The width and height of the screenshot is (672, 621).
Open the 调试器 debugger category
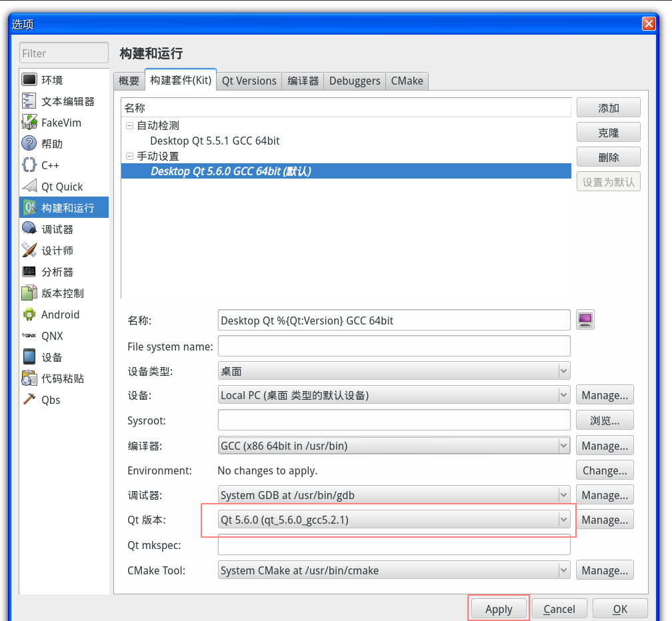coord(64,229)
